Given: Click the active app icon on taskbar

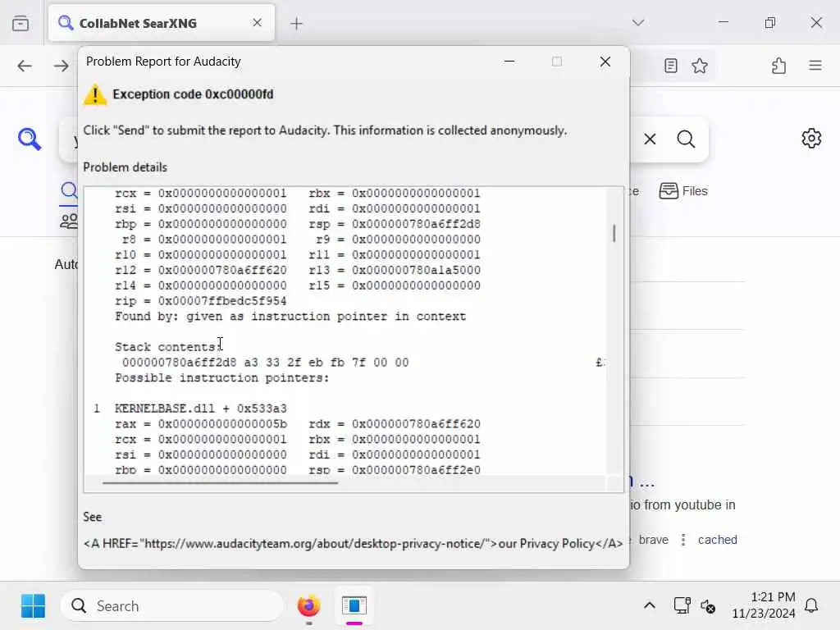Looking at the screenshot, I should click(x=354, y=606).
